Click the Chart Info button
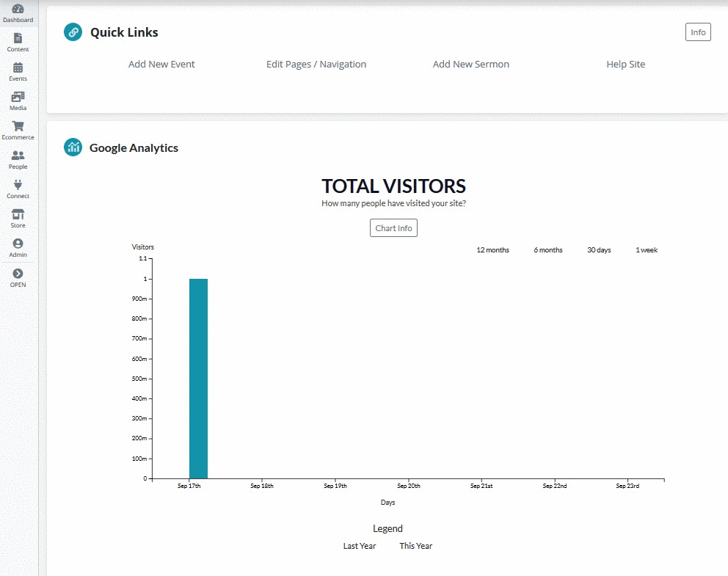This screenshot has width=728, height=576. (393, 228)
